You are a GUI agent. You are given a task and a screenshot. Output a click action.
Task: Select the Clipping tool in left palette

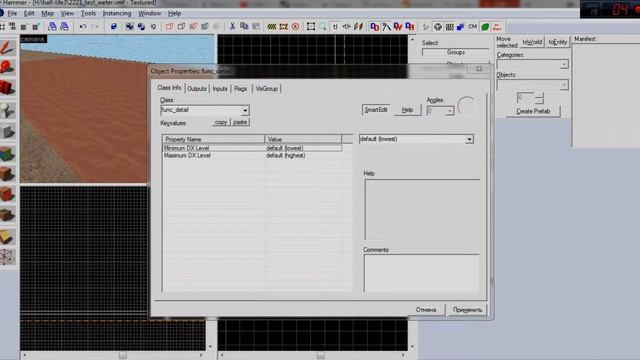click(7, 236)
